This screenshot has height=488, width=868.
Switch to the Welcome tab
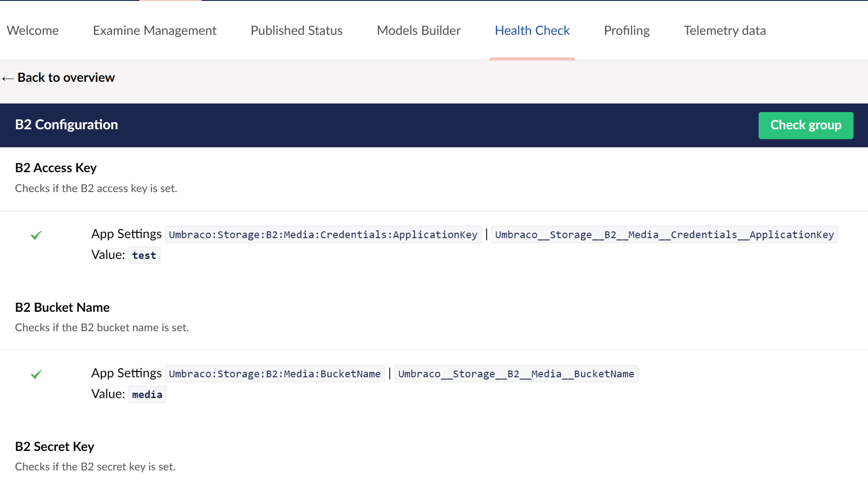pos(32,30)
